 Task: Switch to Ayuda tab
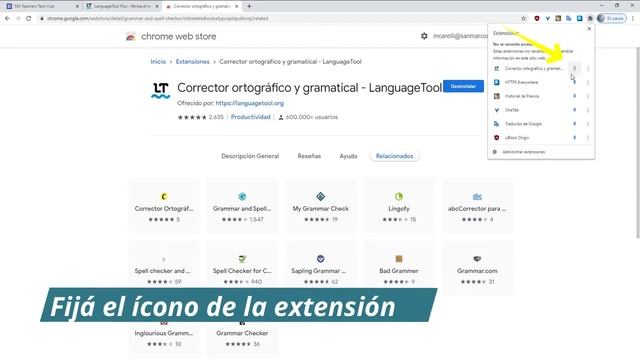pos(348,156)
